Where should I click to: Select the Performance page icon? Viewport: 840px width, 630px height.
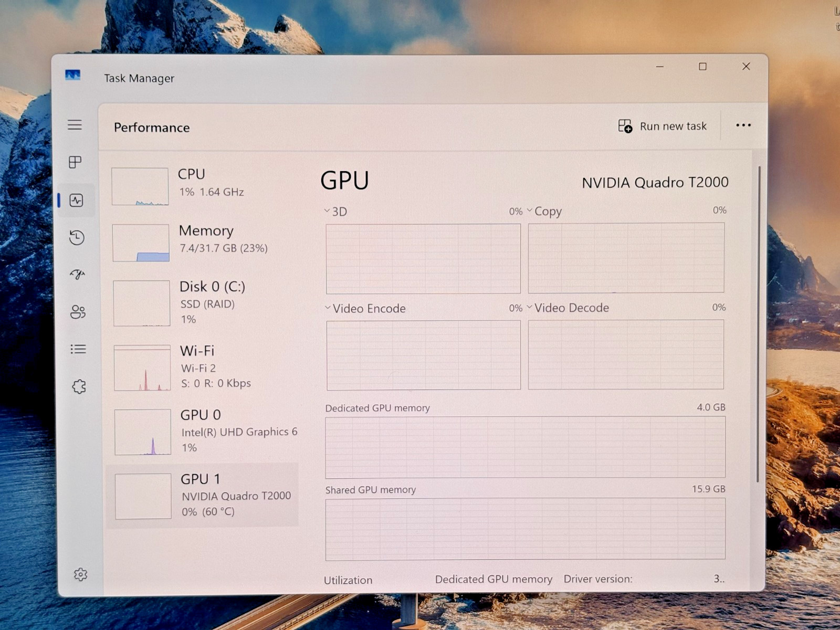point(76,200)
